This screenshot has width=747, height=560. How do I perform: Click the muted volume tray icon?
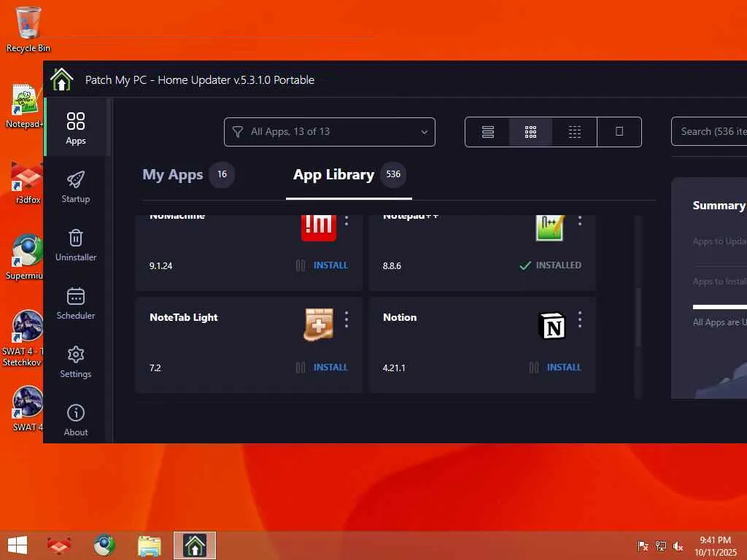[678, 546]
